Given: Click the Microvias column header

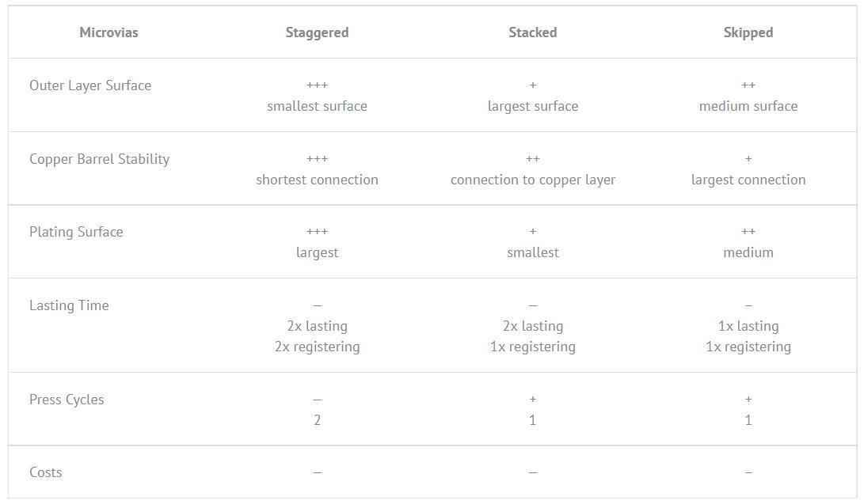Looking at the screenshot, I should (108, 32).
